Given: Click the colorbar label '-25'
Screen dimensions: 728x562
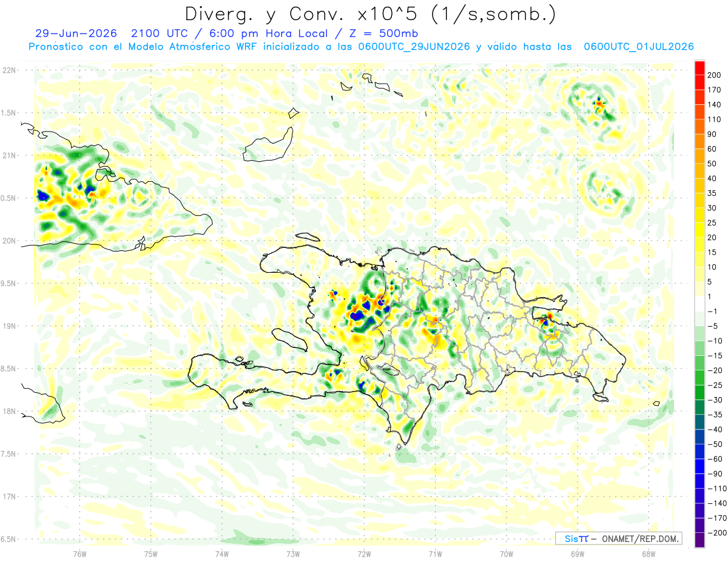Looking at the screenshot, I should [x=715, y=385].
